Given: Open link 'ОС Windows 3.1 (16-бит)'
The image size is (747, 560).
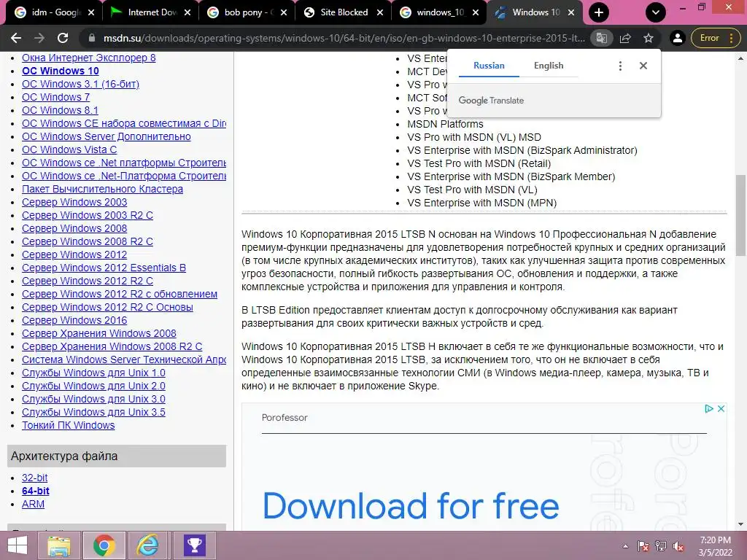Looking at the screenshot, I should coord(80,85).
